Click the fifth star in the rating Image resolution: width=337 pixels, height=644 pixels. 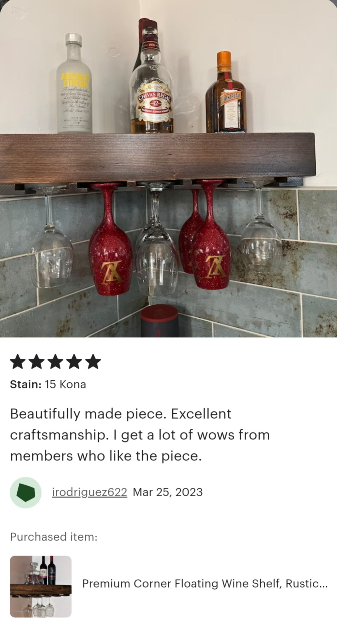coord(93,362)
